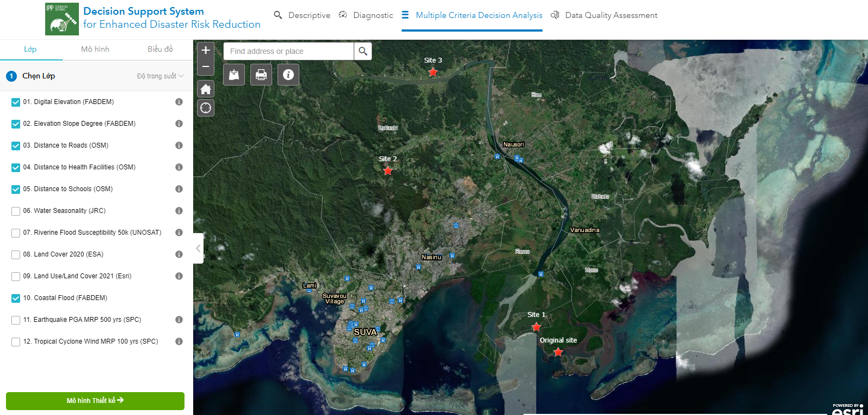Click the find my location button
The height and width of the screenshot is (415, 868).
[206, 108]
